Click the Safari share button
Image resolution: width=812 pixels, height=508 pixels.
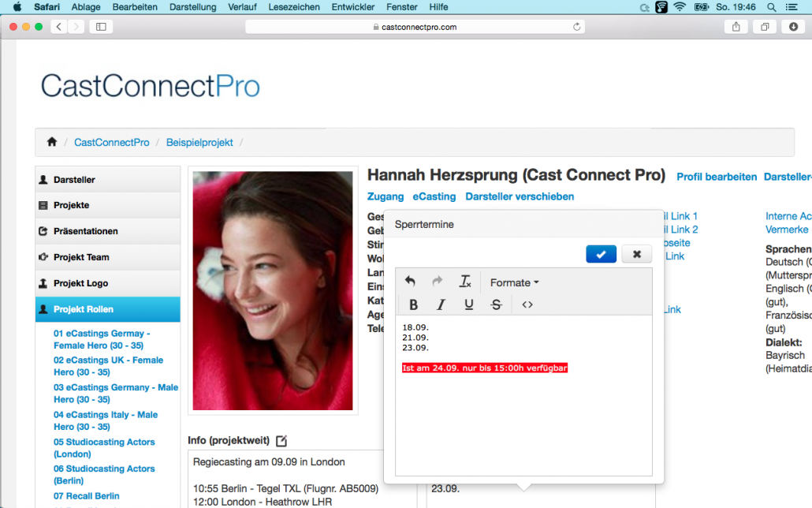(736, 27)
